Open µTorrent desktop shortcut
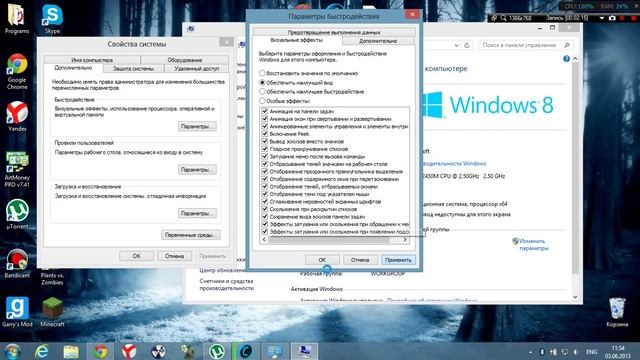The width and height of the screenshot is (640, 360). 17,214
